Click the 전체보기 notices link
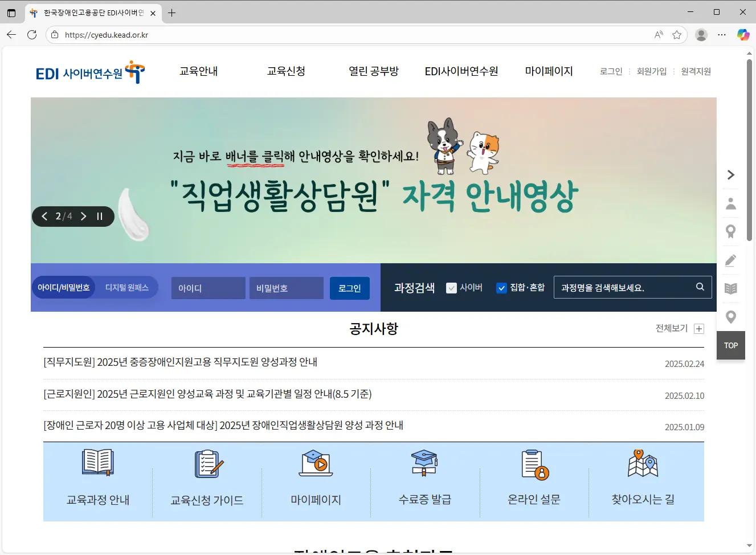This screenshot has height=555, width=756. 672,328
